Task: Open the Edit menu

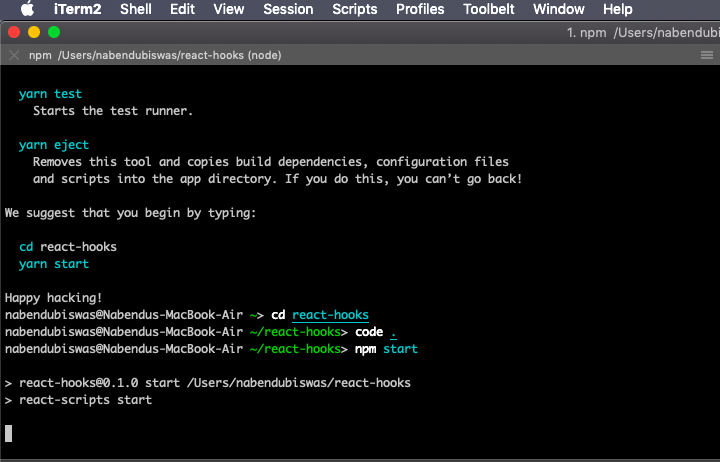Action: (x=182, y=9)
